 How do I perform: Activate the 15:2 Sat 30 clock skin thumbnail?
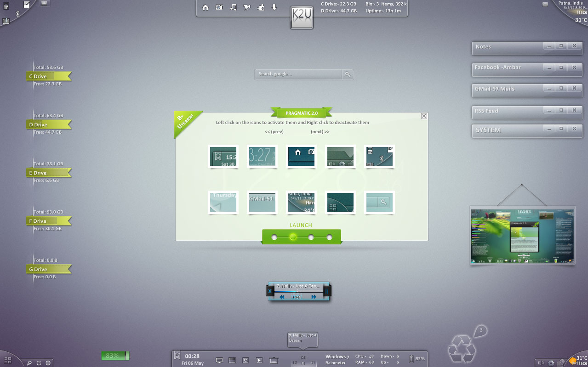pyautogui.click(x=223, y=157)
